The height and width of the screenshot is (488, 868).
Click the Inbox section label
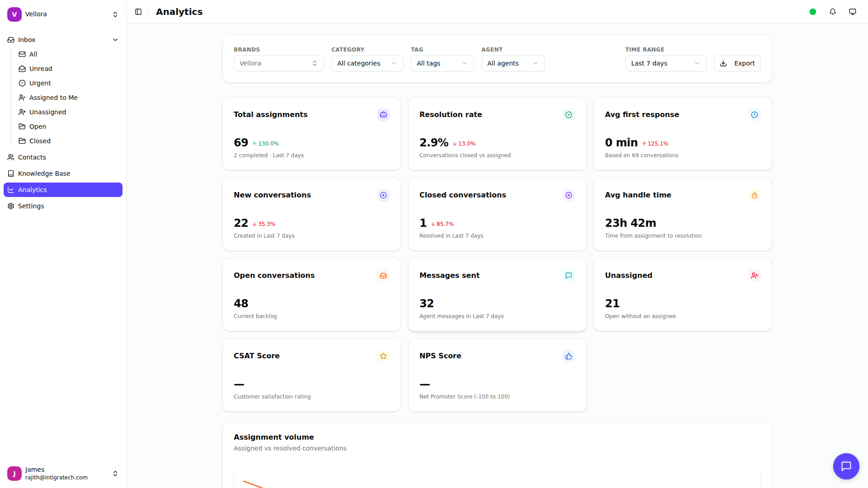click(x=27, y=40)
